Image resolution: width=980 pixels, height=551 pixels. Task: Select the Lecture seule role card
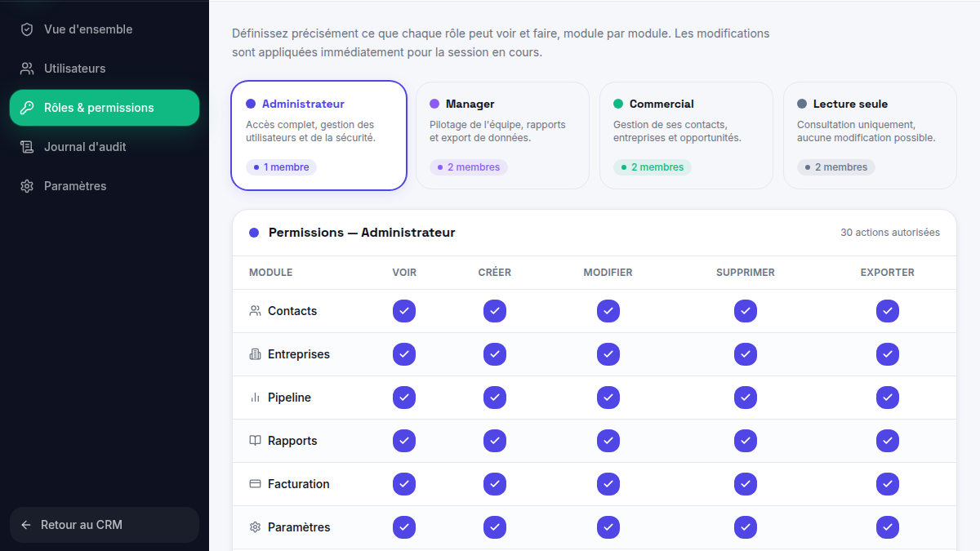[x=870, y=136]
